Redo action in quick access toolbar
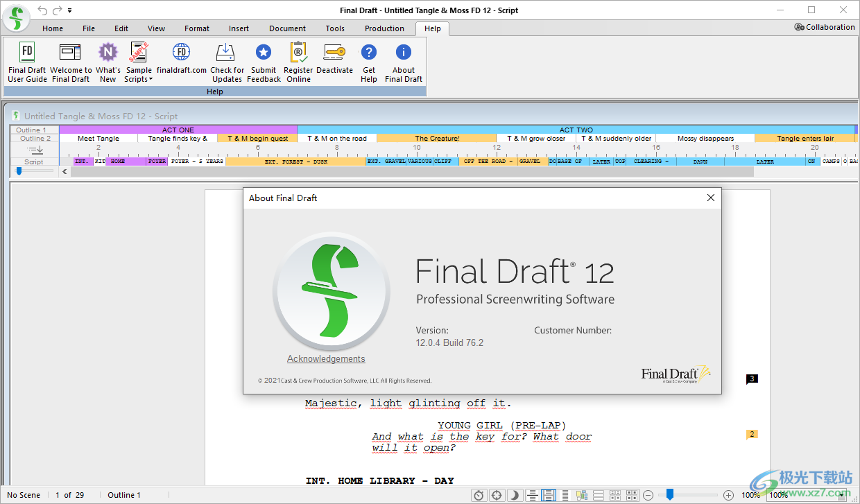860x504 pixels. point(58,10)
